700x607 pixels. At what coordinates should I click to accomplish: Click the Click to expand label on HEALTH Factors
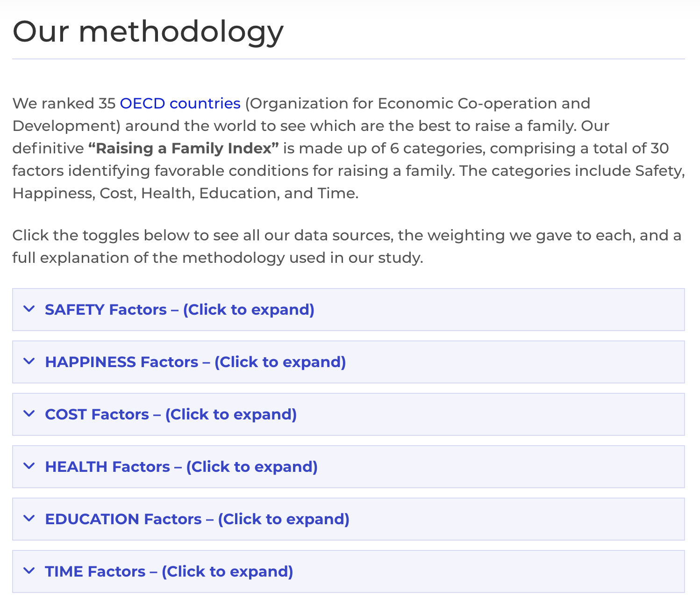(253, 467)
